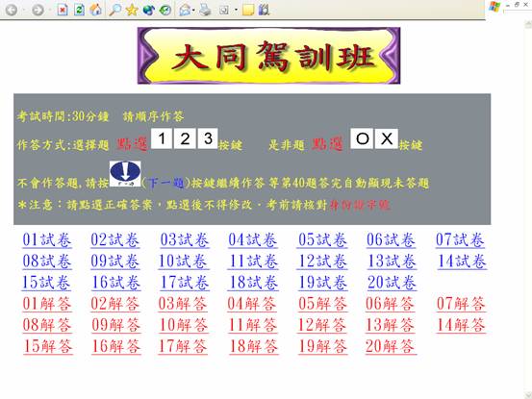
Task: Go to the Home page icon
Action: point(95,10)
